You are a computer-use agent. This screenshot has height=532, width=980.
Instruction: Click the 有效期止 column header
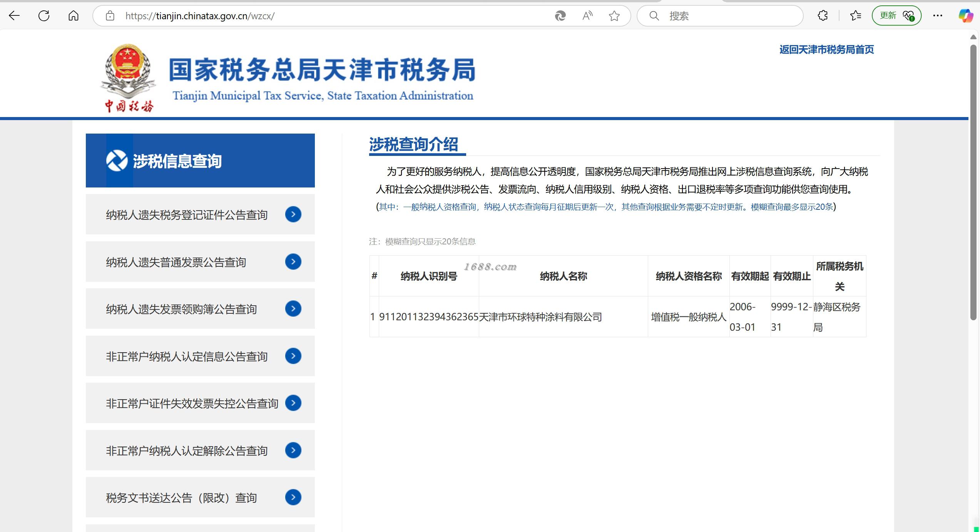pyautogui.click(x=792, y=276)
